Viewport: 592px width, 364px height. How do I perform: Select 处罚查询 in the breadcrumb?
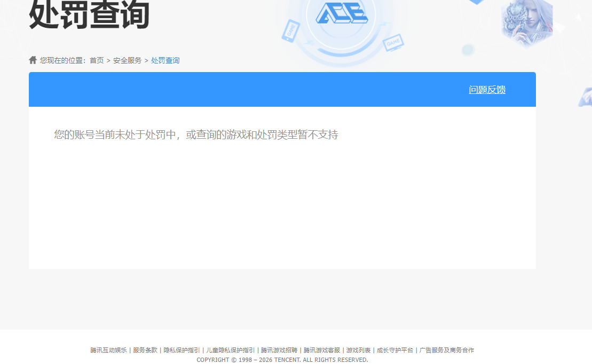(165, 60)
